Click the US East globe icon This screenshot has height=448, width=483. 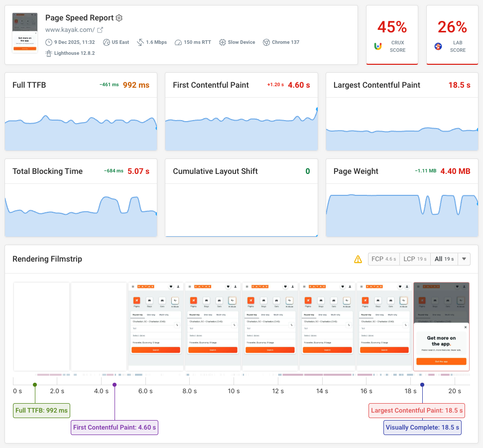point(107,42)
